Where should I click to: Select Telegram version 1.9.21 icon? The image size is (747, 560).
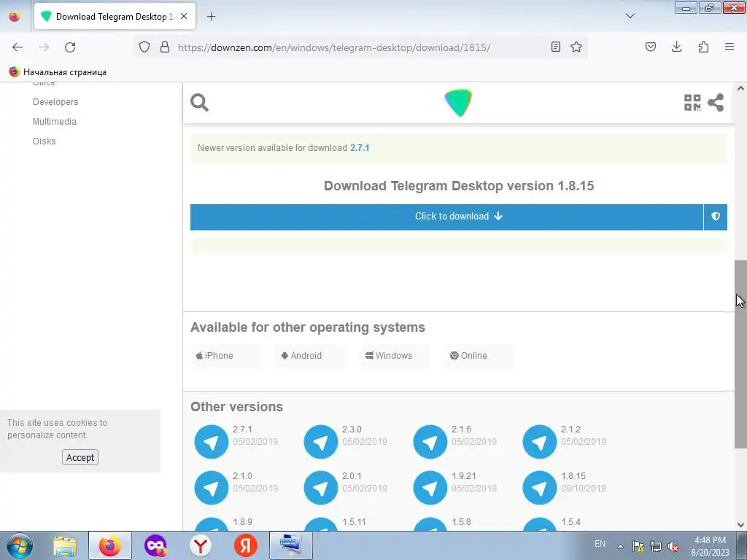[x=430, y=488]
